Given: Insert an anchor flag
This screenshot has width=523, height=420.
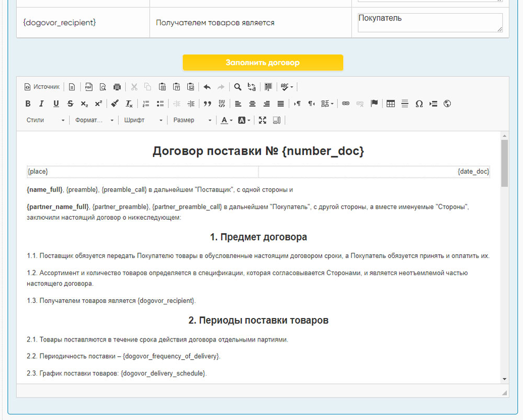Looking at the screenshot, I should tap(374, 104).
